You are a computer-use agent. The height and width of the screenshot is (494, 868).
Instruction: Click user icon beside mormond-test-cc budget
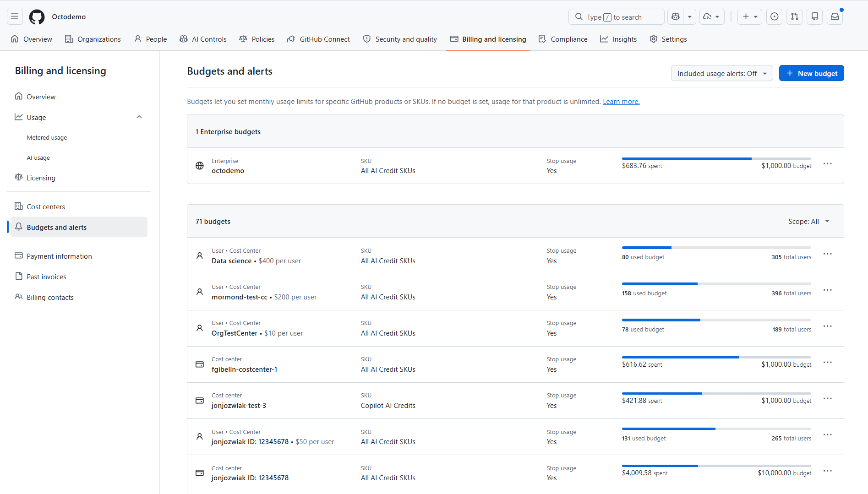click(x=200, y=292)
